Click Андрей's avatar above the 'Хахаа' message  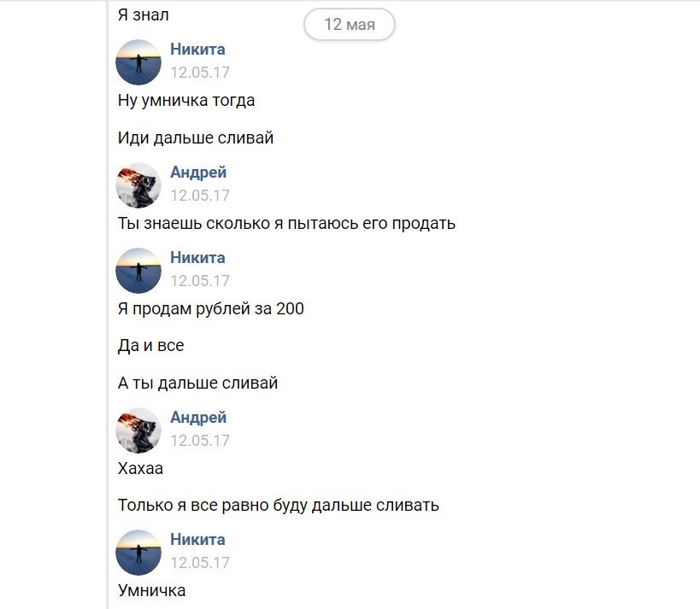[x=138, y=430]
